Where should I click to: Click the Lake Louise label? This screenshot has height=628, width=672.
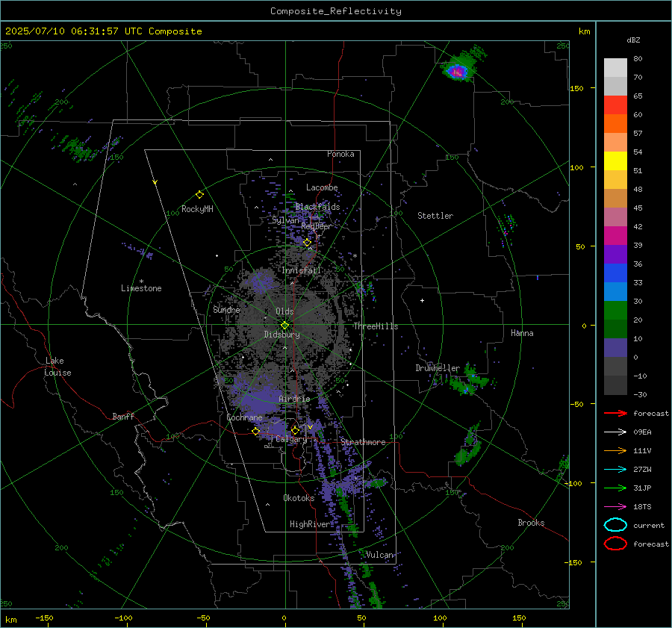[57, 367]
